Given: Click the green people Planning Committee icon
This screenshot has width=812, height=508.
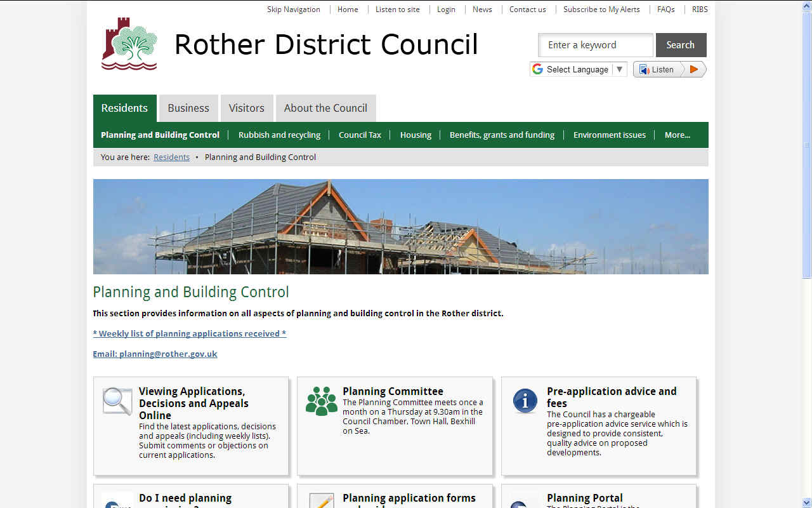Looking at the screenshot, I should 322,401.
